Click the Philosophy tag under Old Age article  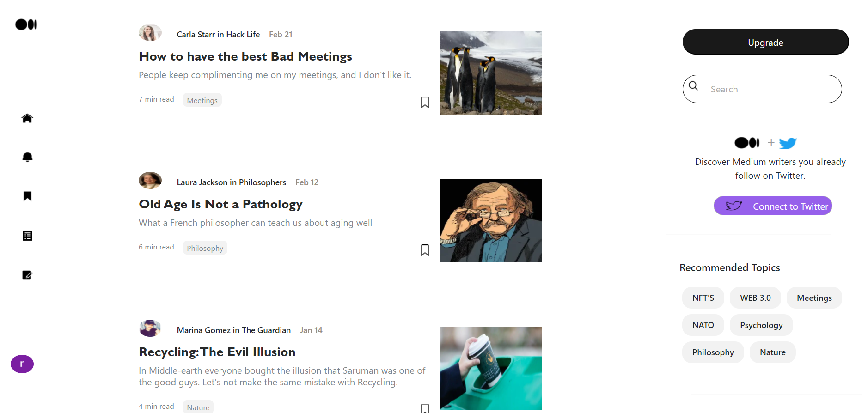tap(205, 248)
